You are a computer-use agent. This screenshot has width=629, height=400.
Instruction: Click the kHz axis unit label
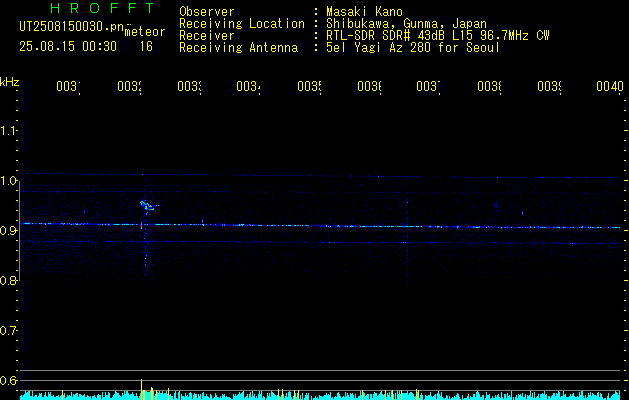pos(9,83)
